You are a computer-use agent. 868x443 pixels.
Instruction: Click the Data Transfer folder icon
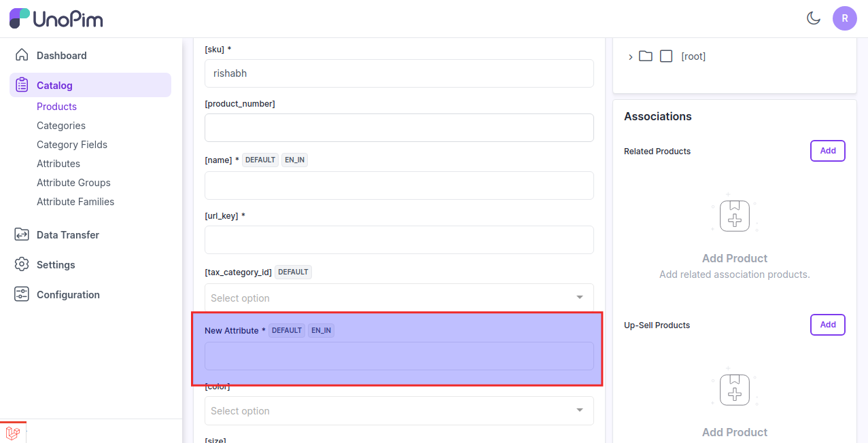click(22, 234)
